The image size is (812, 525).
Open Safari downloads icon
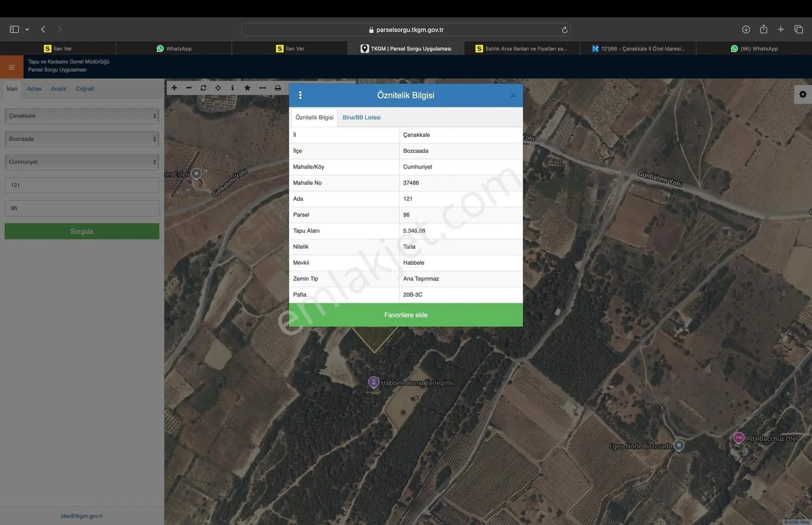click(746, 29)
